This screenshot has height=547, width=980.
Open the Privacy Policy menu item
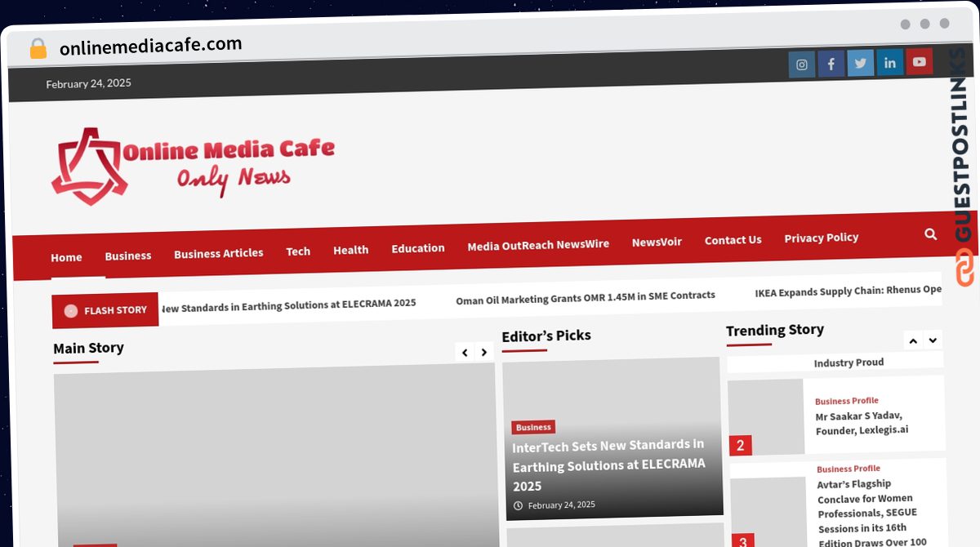tap(822, 238)
